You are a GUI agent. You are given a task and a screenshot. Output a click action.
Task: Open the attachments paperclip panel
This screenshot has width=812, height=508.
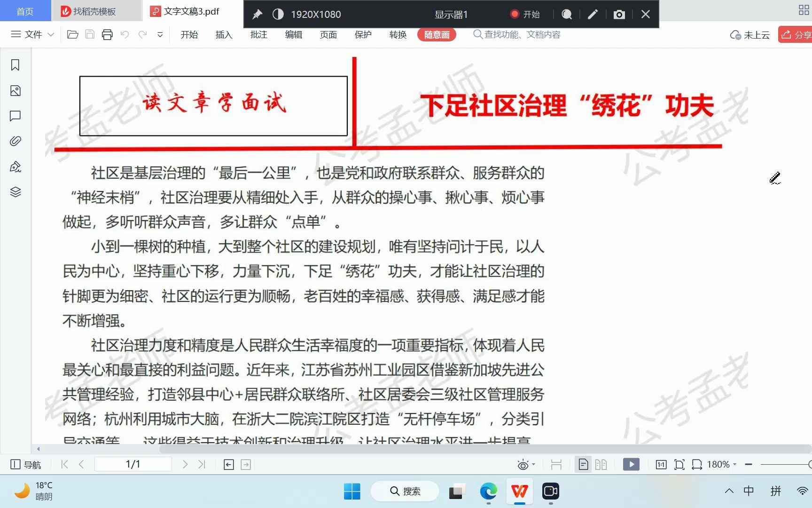click(16, 141)
